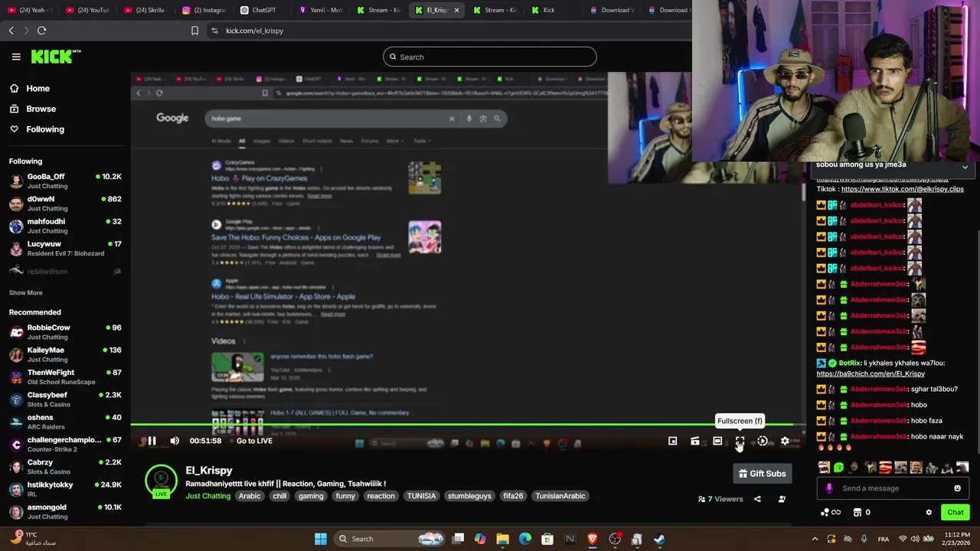Click the Kick logo
The height and width of the screenshot is (551, 980).
click(x=56, y=57)
